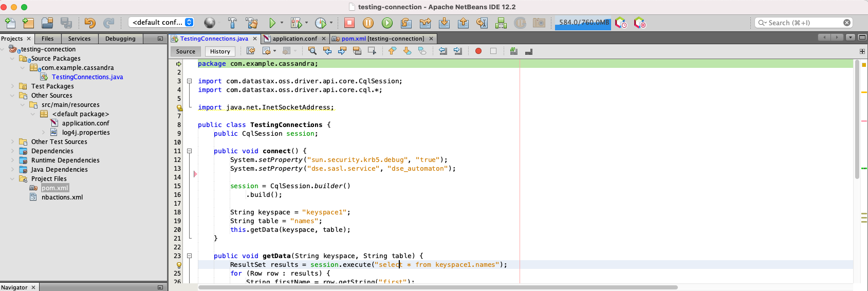
Task: Open the Services panel tab
Action: click(x=79, y=39)
